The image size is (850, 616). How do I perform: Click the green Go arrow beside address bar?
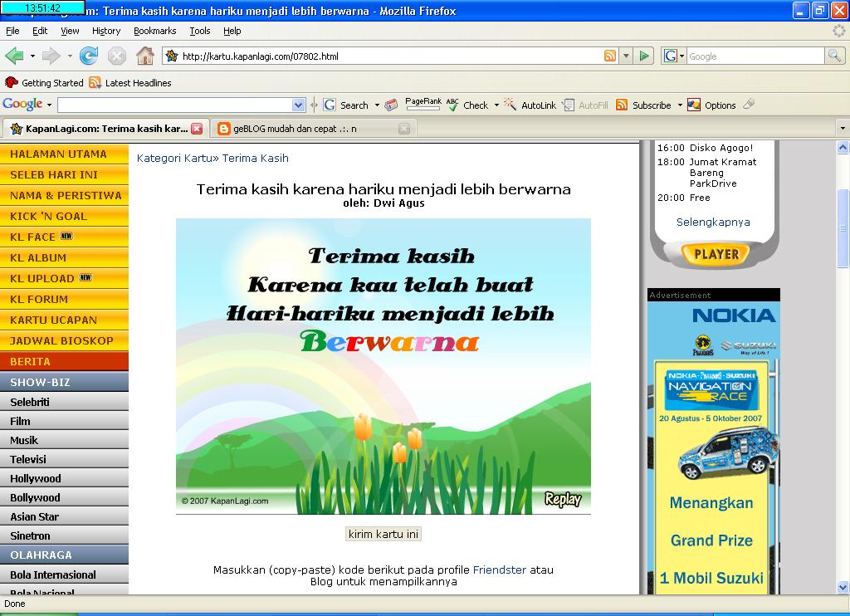pos(644,56)
